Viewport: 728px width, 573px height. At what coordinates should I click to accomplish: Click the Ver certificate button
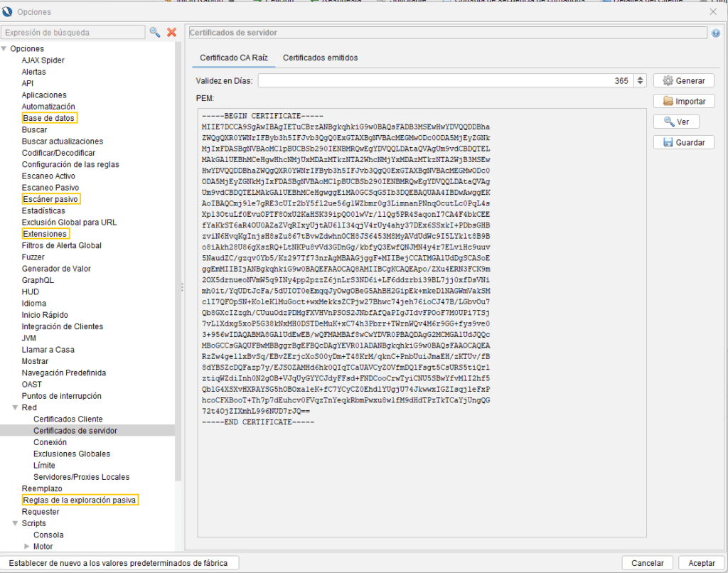(x=676, y=122)
